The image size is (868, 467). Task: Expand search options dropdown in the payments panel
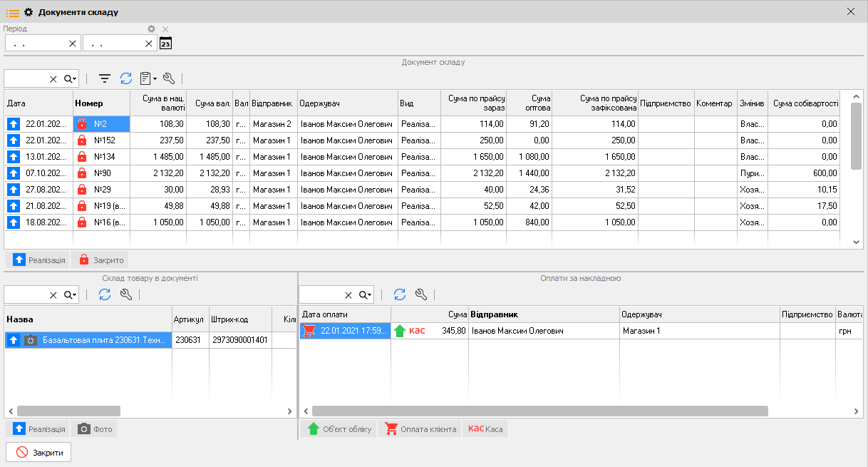366,295
